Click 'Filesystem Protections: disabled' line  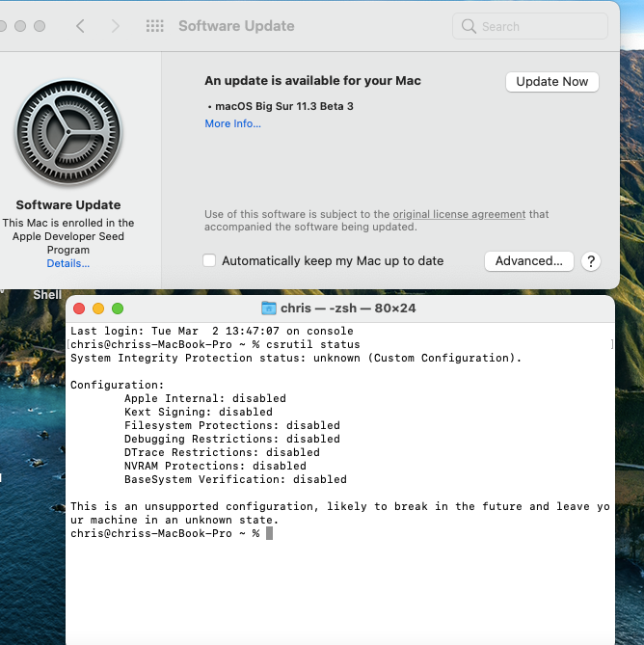click(232, 426)
